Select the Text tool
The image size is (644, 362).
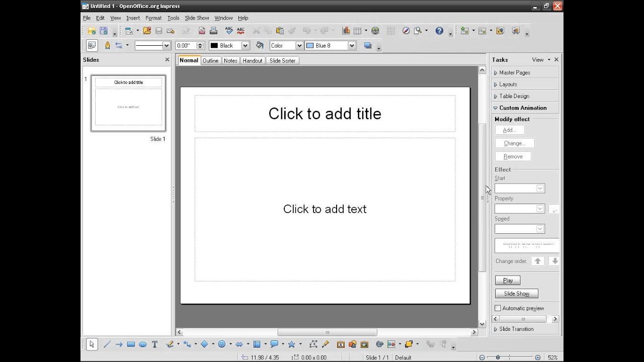coord(155,344)
